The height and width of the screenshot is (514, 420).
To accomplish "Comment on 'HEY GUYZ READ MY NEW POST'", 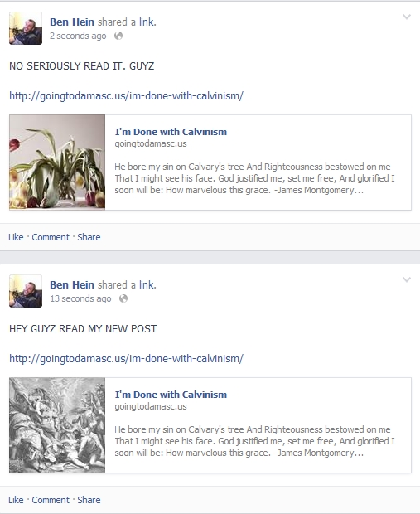I will [51, 500].
